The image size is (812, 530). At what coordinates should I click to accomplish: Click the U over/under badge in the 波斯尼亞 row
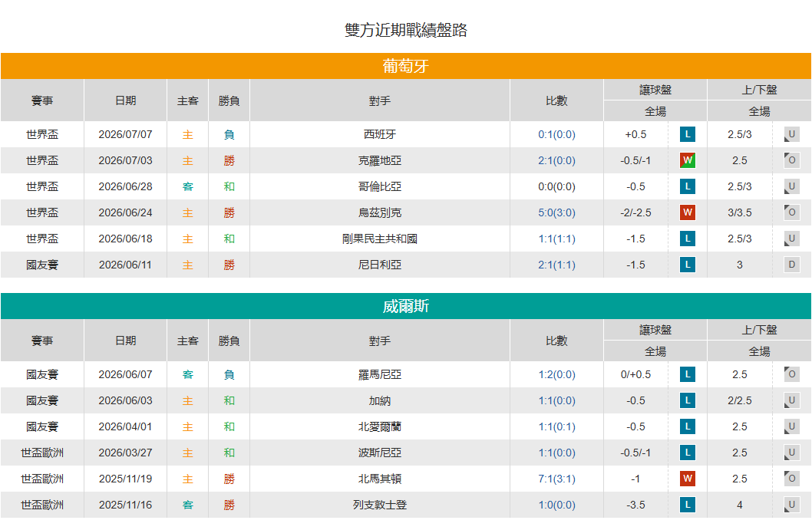point(791,453)
